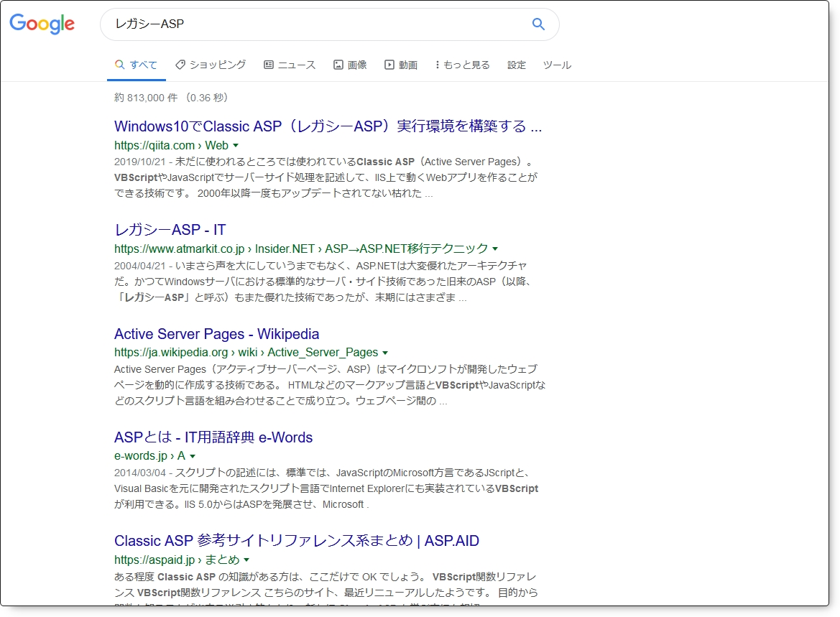Image resolution: width=840 pixels, height=617 pixels.
Task: Expand dropdown arrow next to atmarkit.co.jp URL
Action: point(495,249)
